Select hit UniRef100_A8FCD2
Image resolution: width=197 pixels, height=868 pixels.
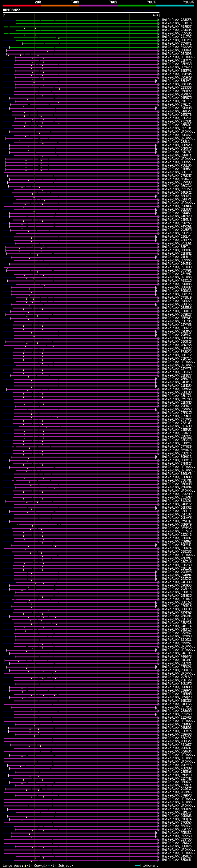(177, 125)
